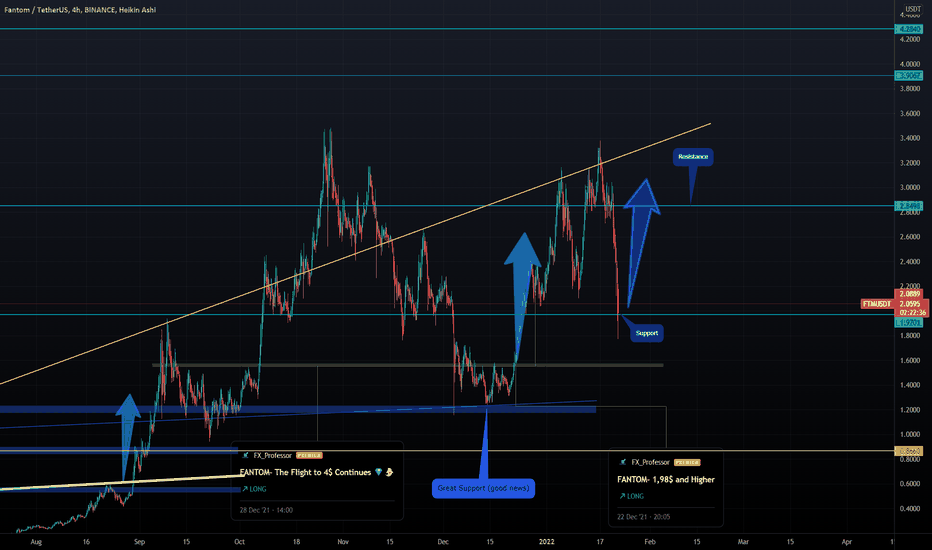
Task: Select the Resistance callout label
Action: pyautogui.click(x=693, y=157)
